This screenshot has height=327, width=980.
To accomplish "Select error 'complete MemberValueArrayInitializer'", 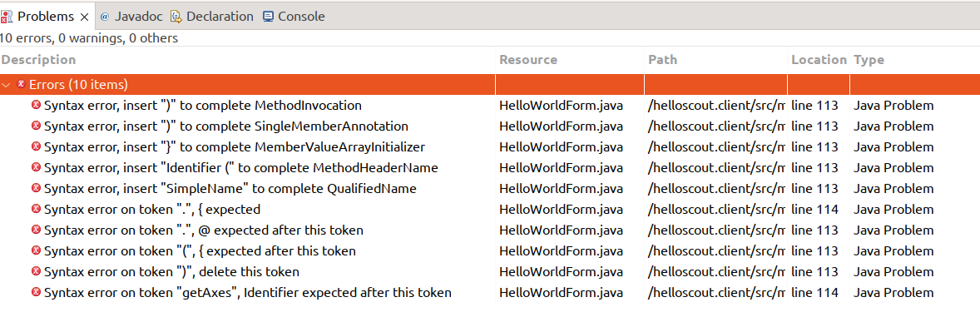I will (x=235, y=147).
